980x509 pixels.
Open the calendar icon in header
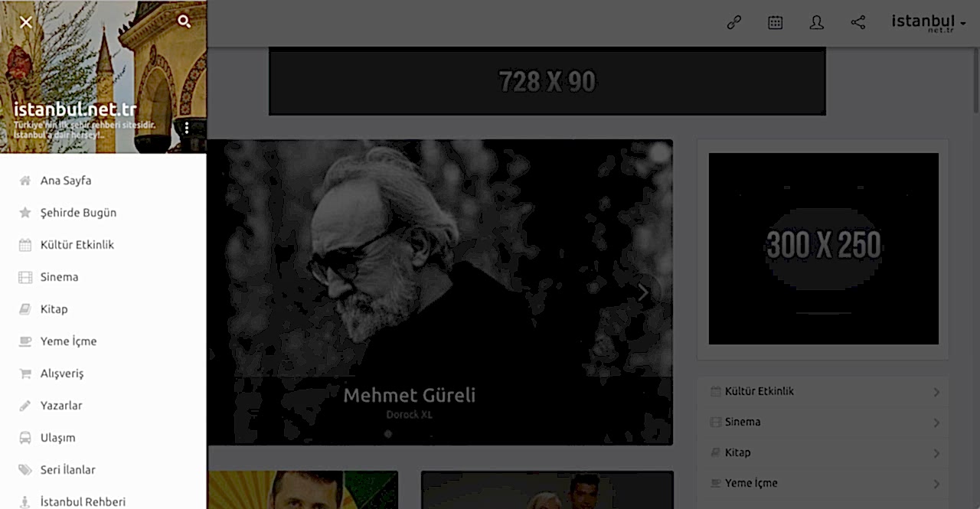[x=776, y=23]
